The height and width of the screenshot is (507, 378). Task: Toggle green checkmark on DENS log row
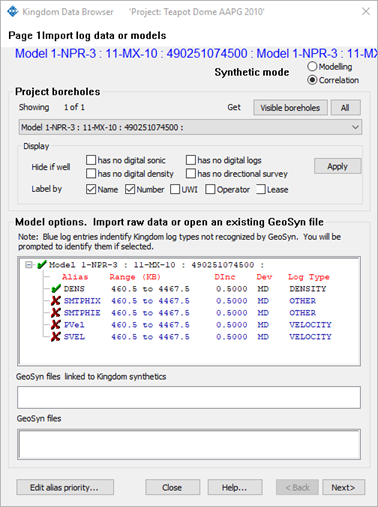[x=56, y=289]
